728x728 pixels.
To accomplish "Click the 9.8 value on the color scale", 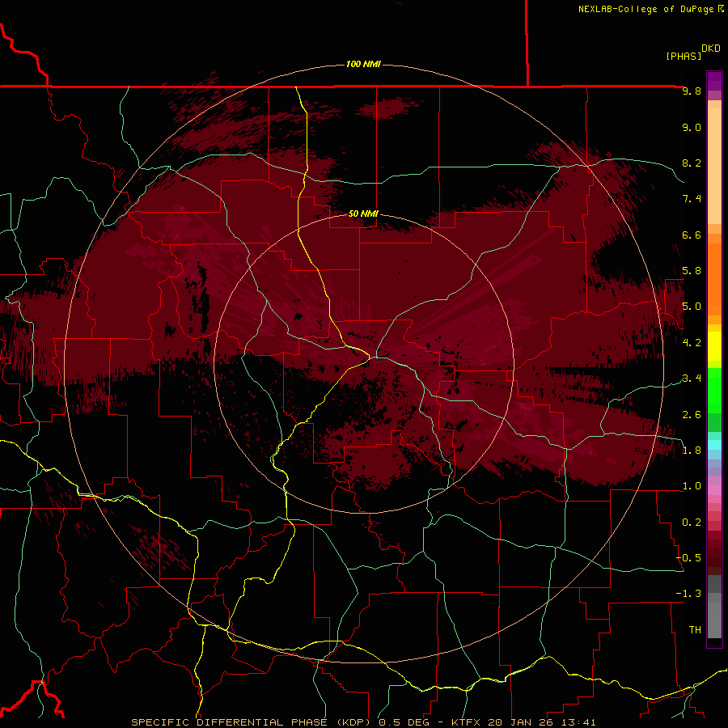I will (692, 91).
